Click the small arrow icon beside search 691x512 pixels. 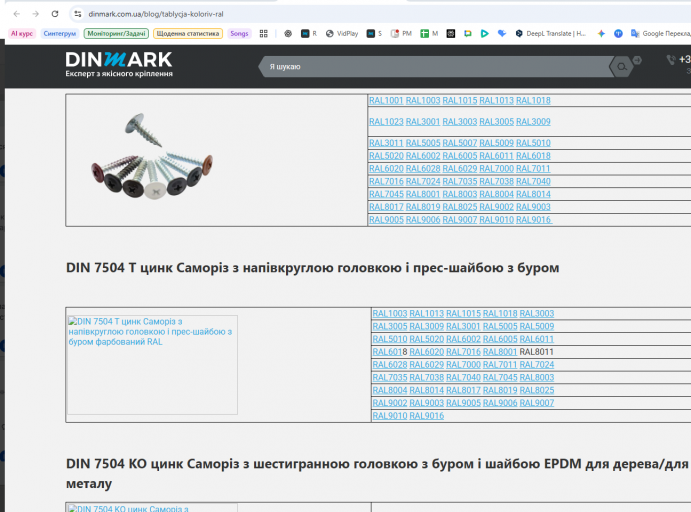637,60
